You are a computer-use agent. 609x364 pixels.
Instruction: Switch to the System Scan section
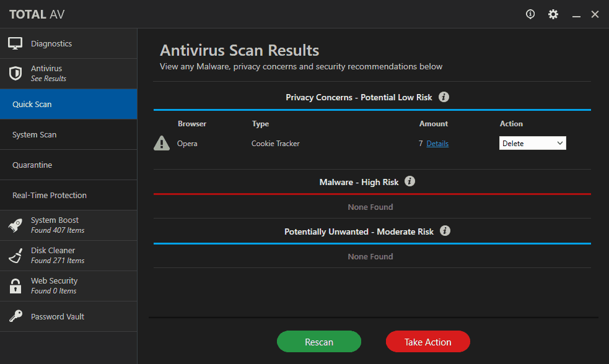click(68, 134)
